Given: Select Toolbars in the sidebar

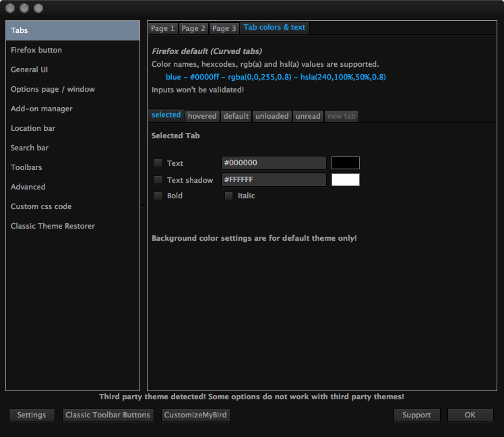Looking at the screenshot, I should coord(73,167).
